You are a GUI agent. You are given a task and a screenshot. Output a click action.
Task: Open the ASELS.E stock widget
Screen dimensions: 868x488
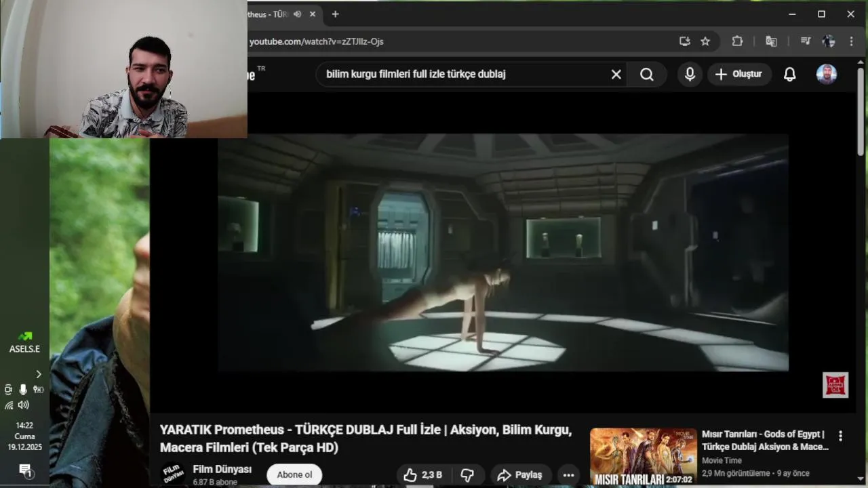tap(24, 344)
